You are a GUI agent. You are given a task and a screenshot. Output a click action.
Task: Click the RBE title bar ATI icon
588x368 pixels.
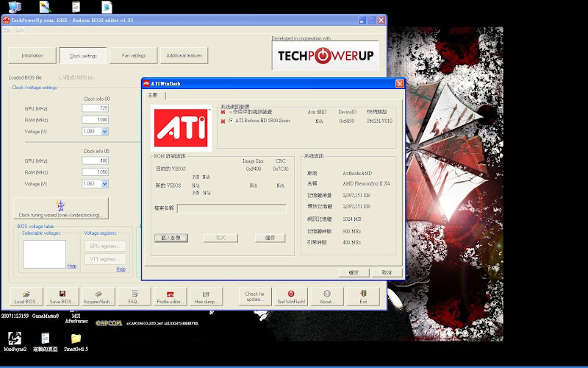(6, 20)
